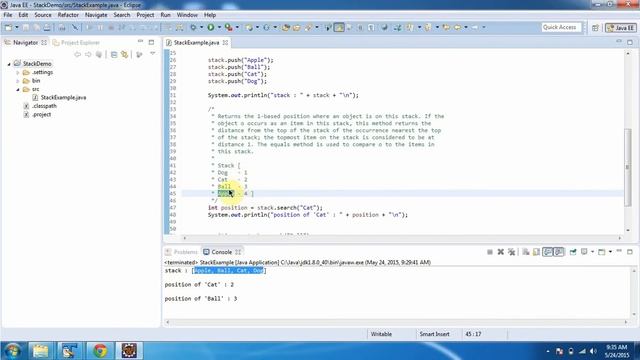Screen dimensions: 640x360
Task: Click the Writable status bar entry
Action: click(x=381, y=334)
